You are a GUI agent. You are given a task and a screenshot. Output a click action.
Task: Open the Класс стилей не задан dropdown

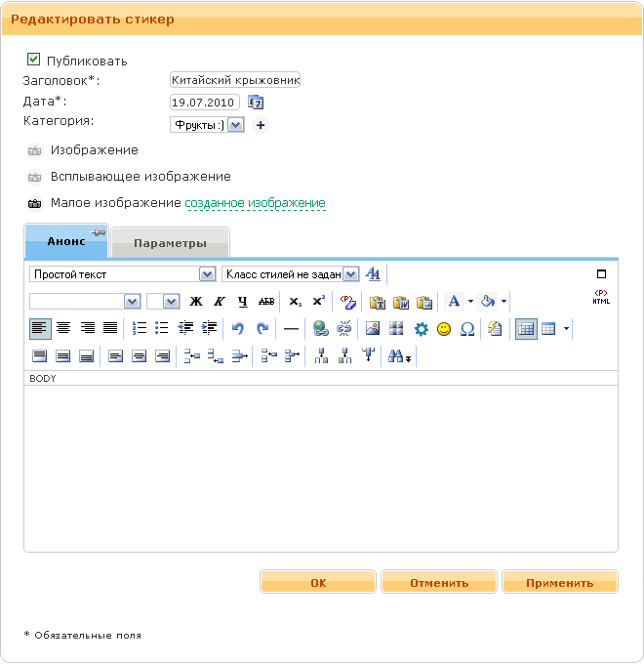coord(350,274)
